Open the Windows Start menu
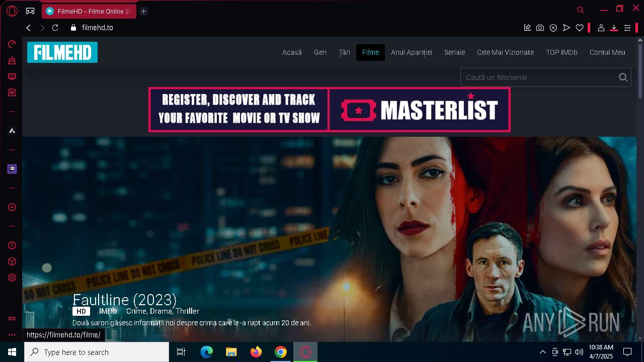Viewport: 644px width, 362px height. [x=12, y=352]
